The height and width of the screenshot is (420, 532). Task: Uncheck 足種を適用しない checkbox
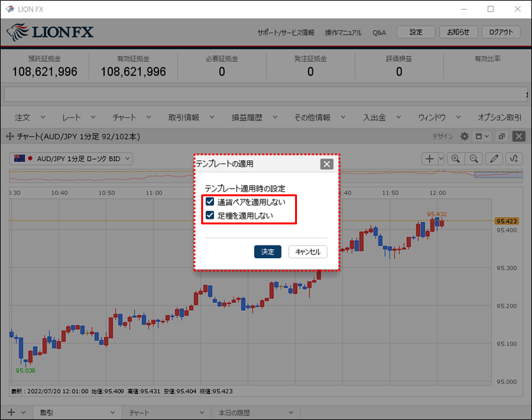[210, 215]
